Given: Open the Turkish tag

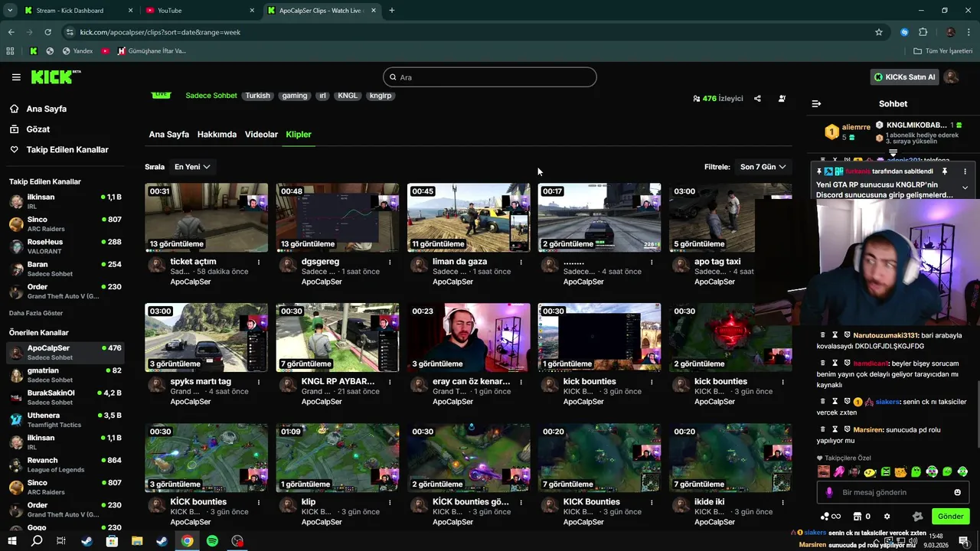Looking at the screenshot, I should (x=258, y=96).
